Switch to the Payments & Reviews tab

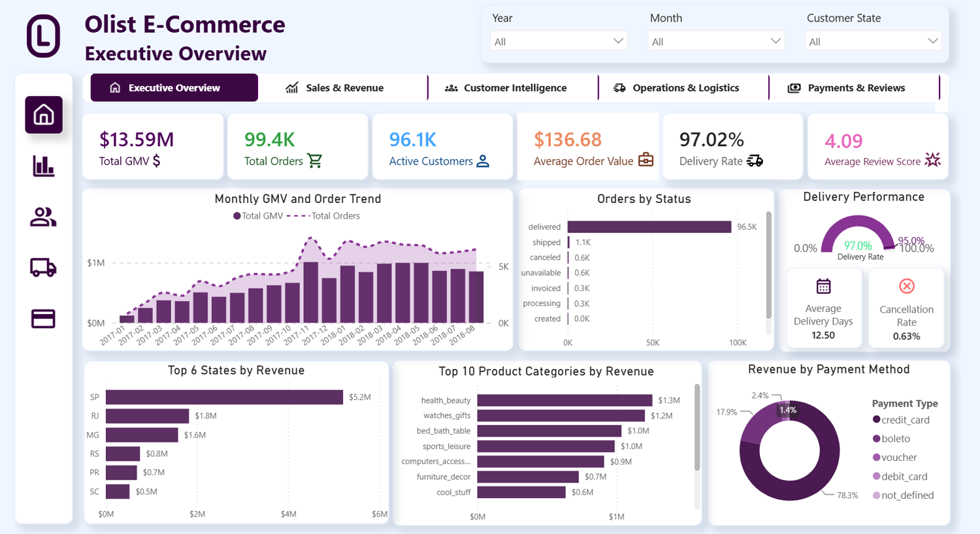point(855,87)
